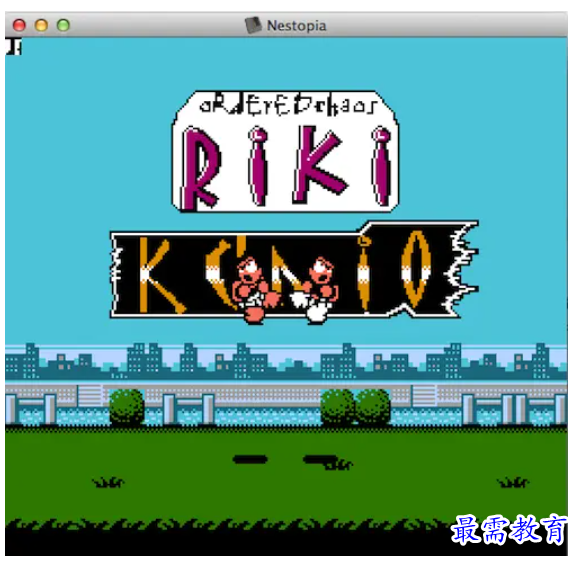Image resolution: width=575 pixels, height=561 pixels.
Task: Click the Nestopia title bar icon
Action: click(x=253, y=25)
